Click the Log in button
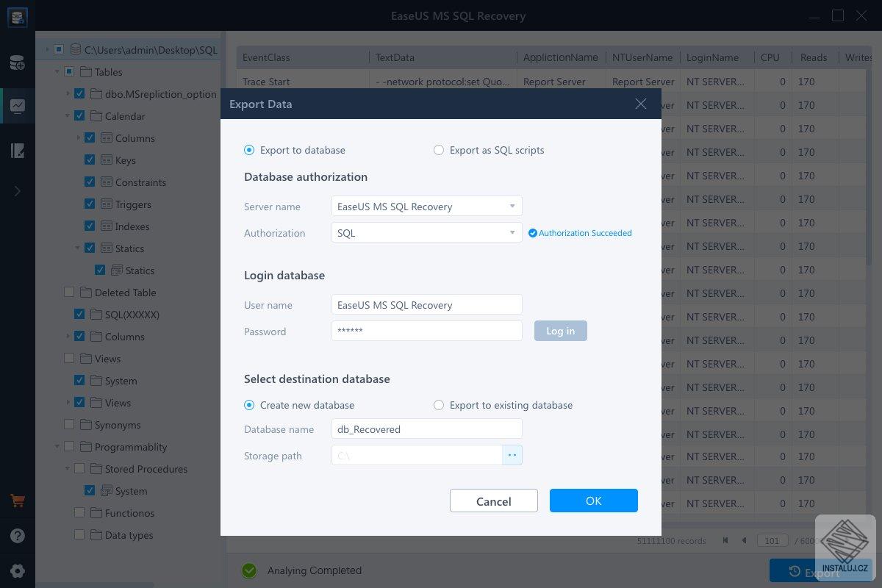882x588 pixels. 561,331
